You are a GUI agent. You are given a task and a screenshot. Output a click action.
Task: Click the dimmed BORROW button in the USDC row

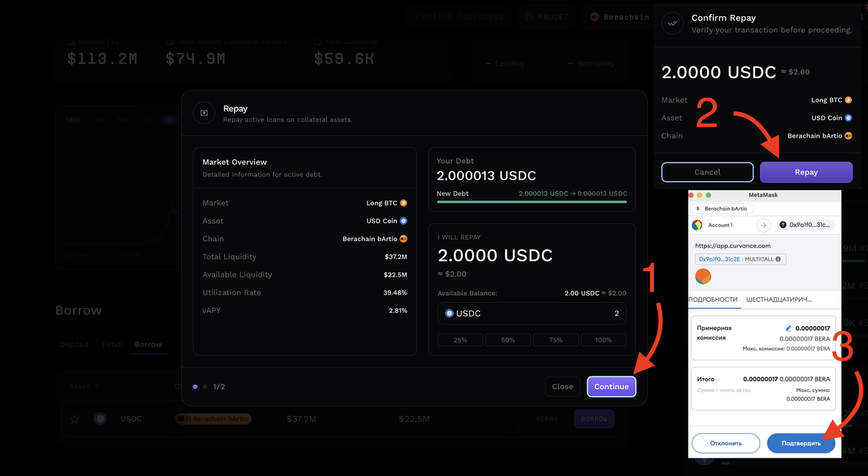pyautogui.click(x=594, y=419)
